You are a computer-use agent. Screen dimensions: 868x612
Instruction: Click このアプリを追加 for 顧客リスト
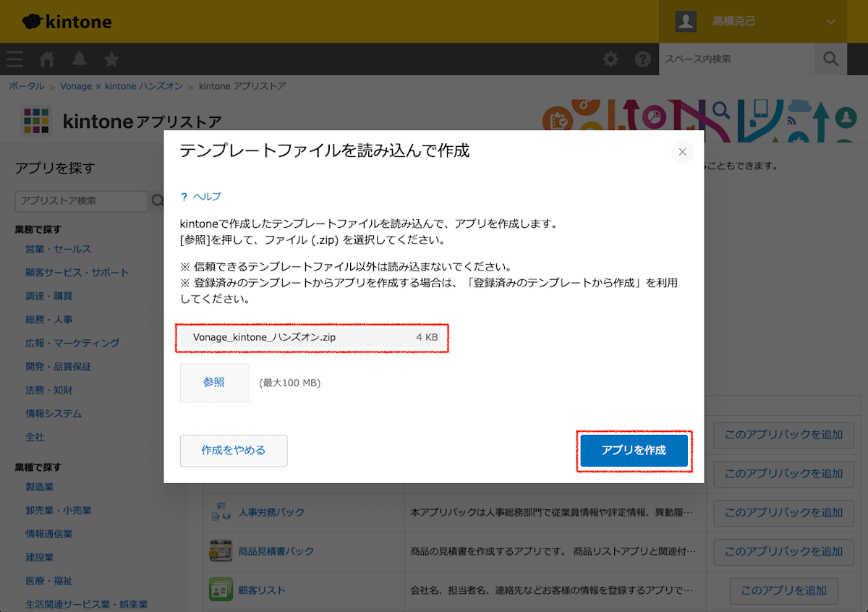point(784,591)
